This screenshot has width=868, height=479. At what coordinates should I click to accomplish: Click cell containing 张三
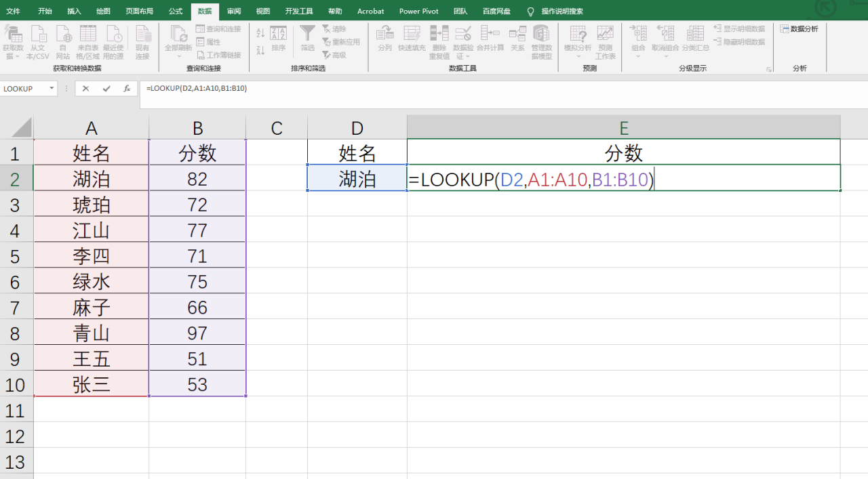pos(92,385)
